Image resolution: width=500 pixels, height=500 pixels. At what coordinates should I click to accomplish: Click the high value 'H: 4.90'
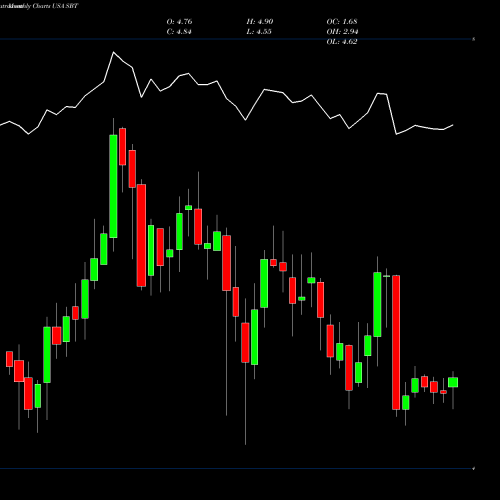[x=260, y=22]
